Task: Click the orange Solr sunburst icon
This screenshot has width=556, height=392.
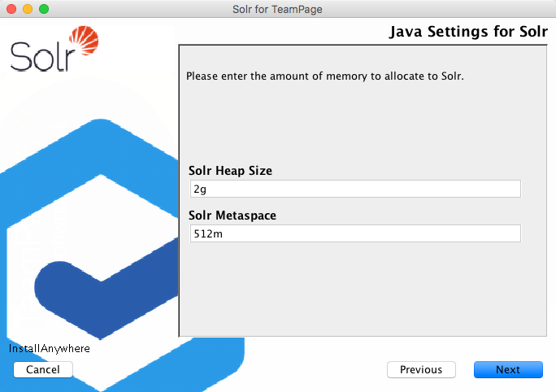Action: click(85, 41)
